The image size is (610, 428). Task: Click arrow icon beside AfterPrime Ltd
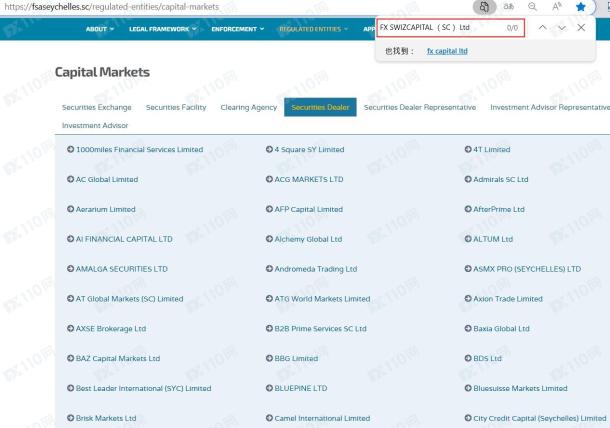468,209
